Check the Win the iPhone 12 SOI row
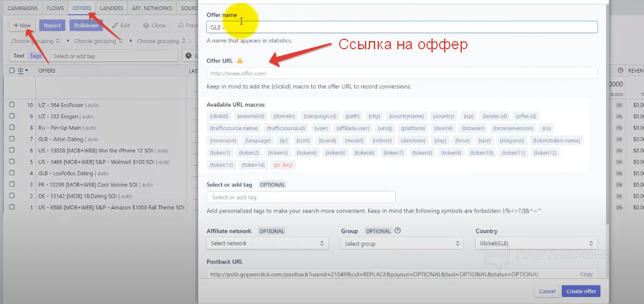 point(12,150)
